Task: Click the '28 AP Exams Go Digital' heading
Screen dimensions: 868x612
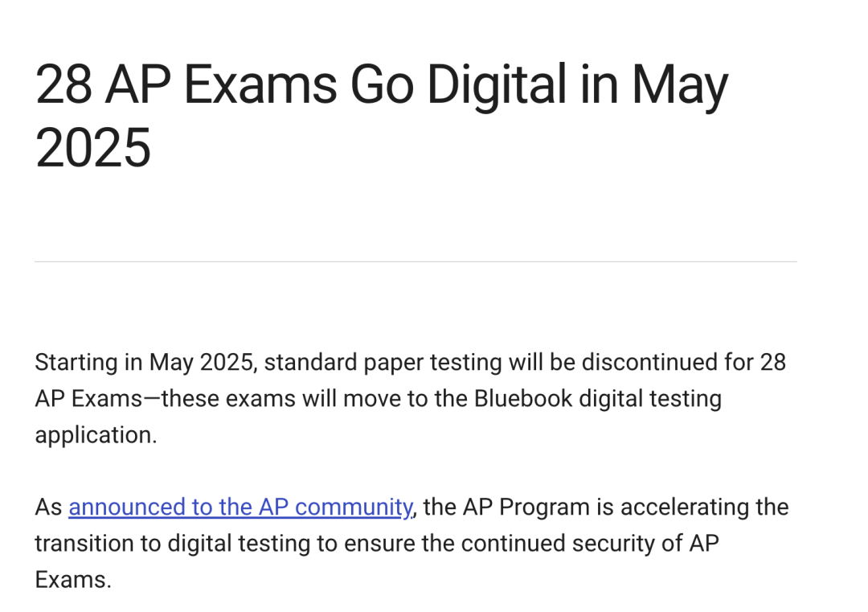Action: coord(382,115)
